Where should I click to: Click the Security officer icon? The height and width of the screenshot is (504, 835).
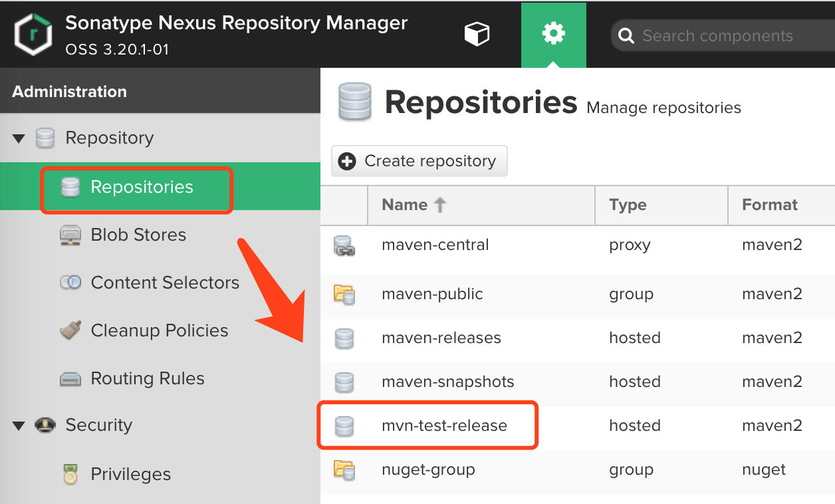click(x=45, y=425)
